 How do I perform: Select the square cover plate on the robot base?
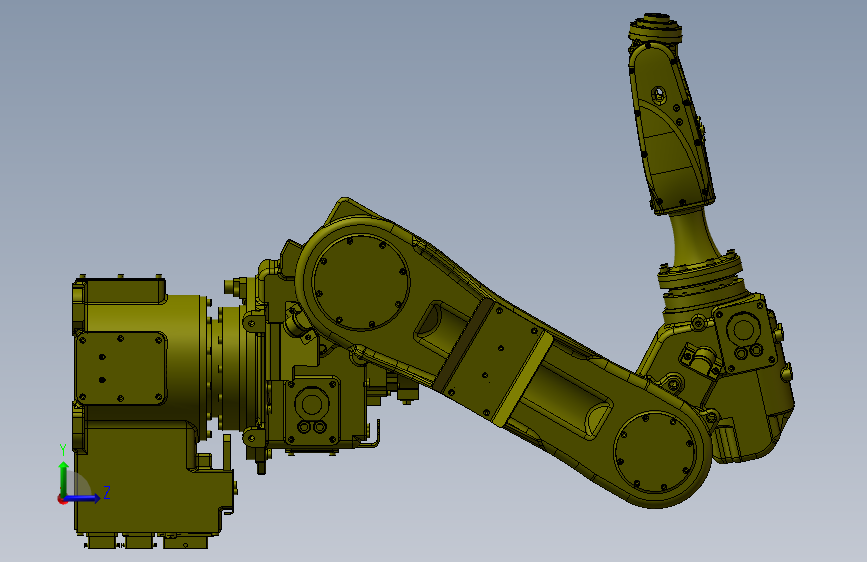pyautogui.click(x=121, y=367)
